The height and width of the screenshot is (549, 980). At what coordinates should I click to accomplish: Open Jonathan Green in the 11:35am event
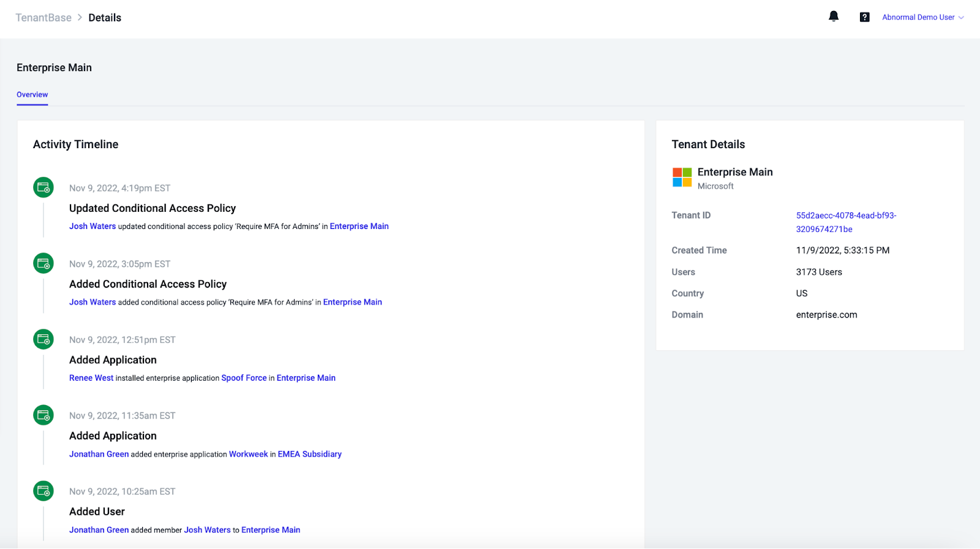point(99,454)
